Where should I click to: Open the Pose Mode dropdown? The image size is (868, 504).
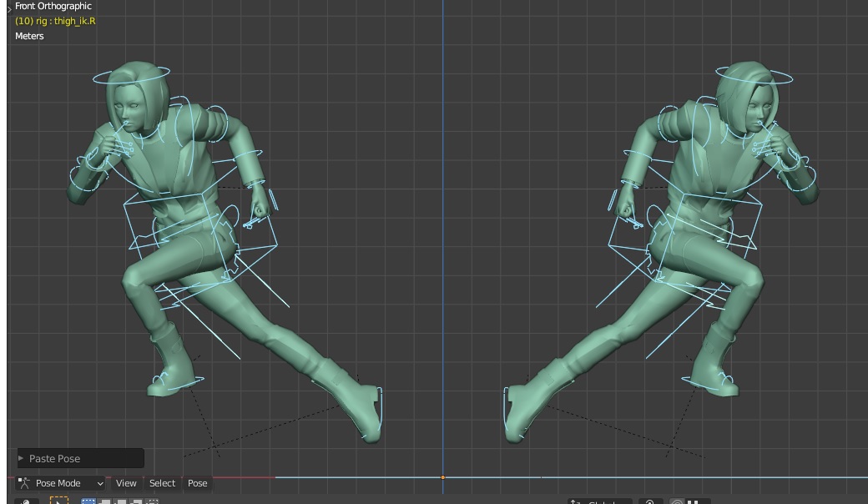[63, 483]
